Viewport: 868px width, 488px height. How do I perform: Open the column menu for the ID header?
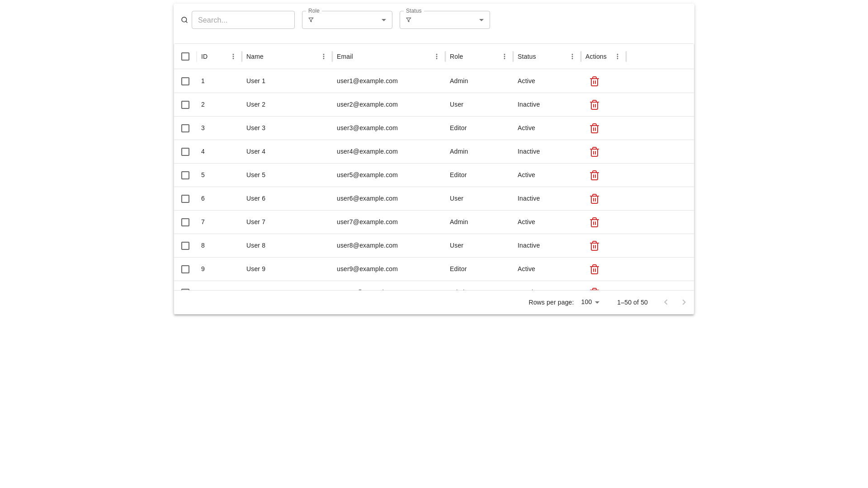tap(233, 56)
